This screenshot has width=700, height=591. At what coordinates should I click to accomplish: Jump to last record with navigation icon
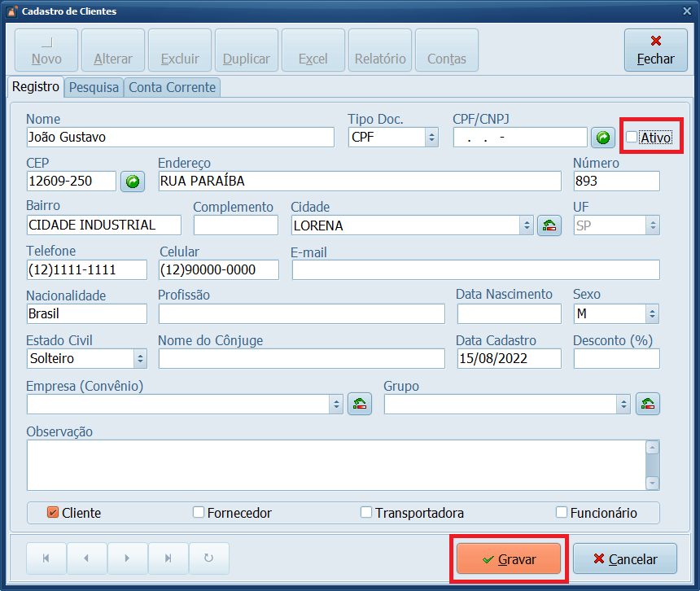(x=168, y=558)
